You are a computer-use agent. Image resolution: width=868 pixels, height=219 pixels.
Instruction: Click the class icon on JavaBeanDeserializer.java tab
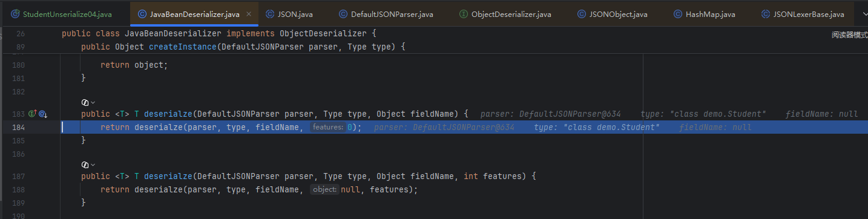142,14
